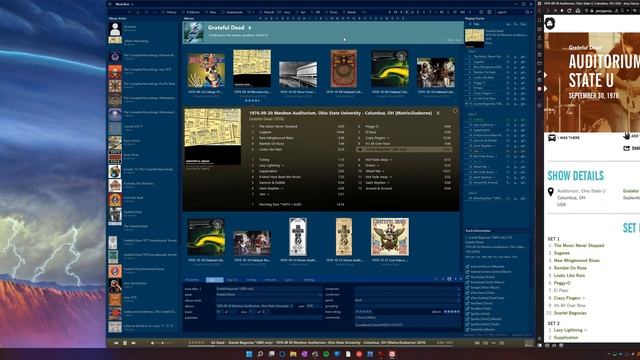The width and height of the screenshot is (640, 360).
Task: Open the 1976-12-31 Cow Palace album cover
Action: 390,237
